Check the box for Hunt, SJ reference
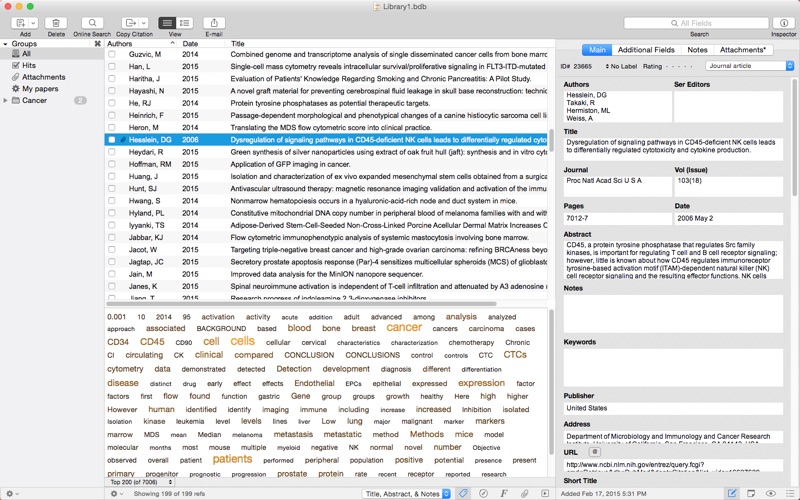The height and width of the screenshot is (500, 800). (112, 189)
